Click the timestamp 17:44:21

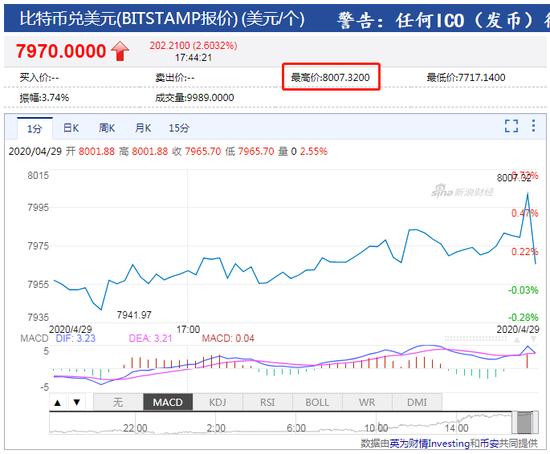pyautogui.click(x=194, y=58)
